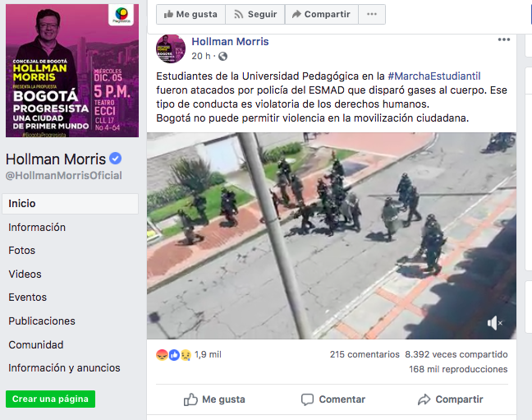Click the blue verified badge icon

pyautogui.click(x=116, y=159)
